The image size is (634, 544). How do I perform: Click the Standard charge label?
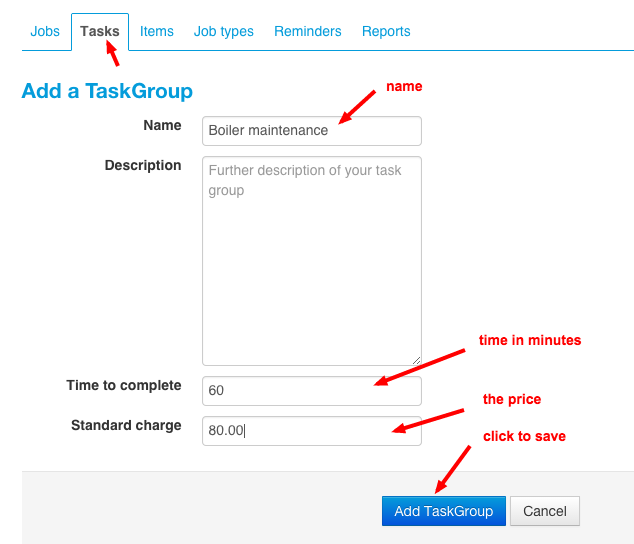click(126, 426)
